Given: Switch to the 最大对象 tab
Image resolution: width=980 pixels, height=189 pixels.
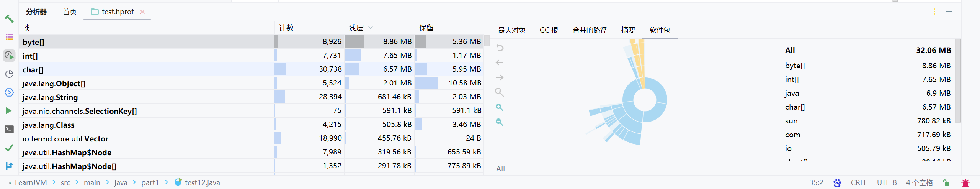Looking at the screenshot, I should pyautogui.click(x=511, y=30).
